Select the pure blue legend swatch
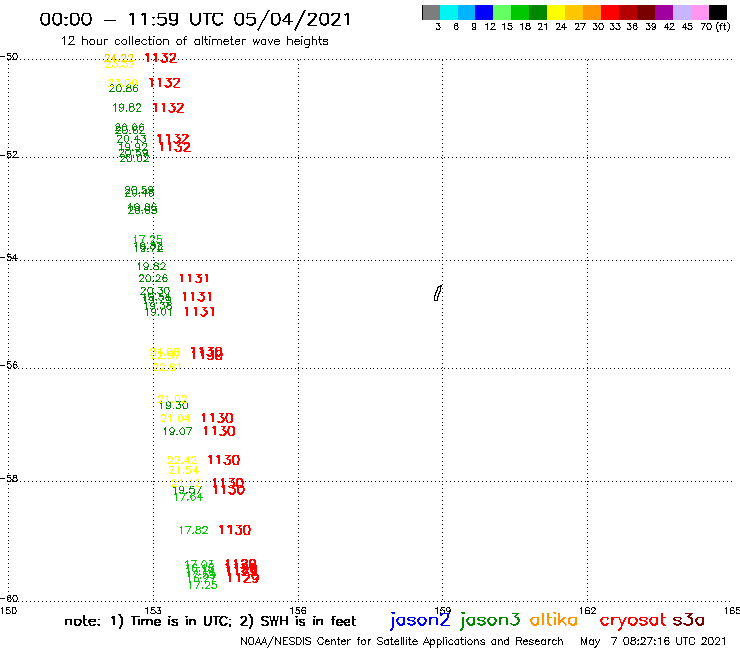The image size is (740, 650). point(484,12)
